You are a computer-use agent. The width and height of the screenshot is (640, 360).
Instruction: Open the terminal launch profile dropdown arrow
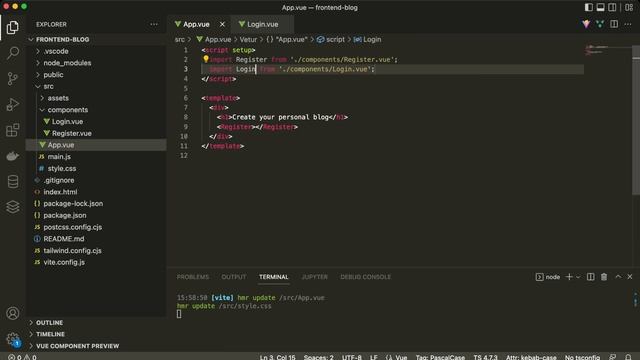(x=578, y=277)
